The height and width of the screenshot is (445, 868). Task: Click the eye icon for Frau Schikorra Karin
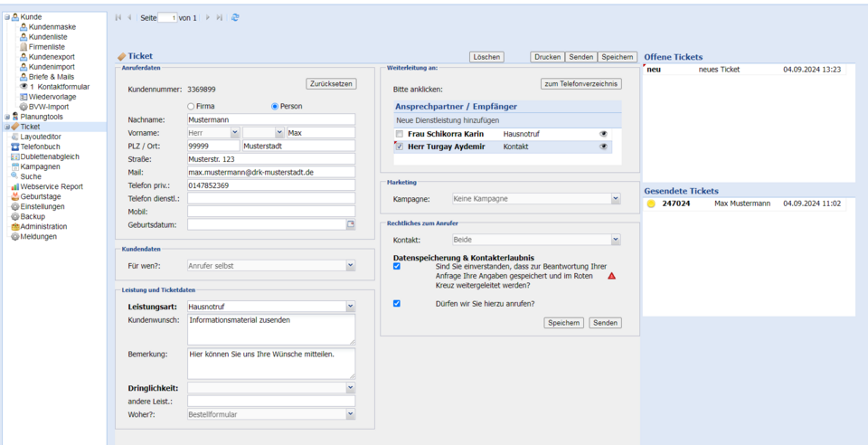603,134
